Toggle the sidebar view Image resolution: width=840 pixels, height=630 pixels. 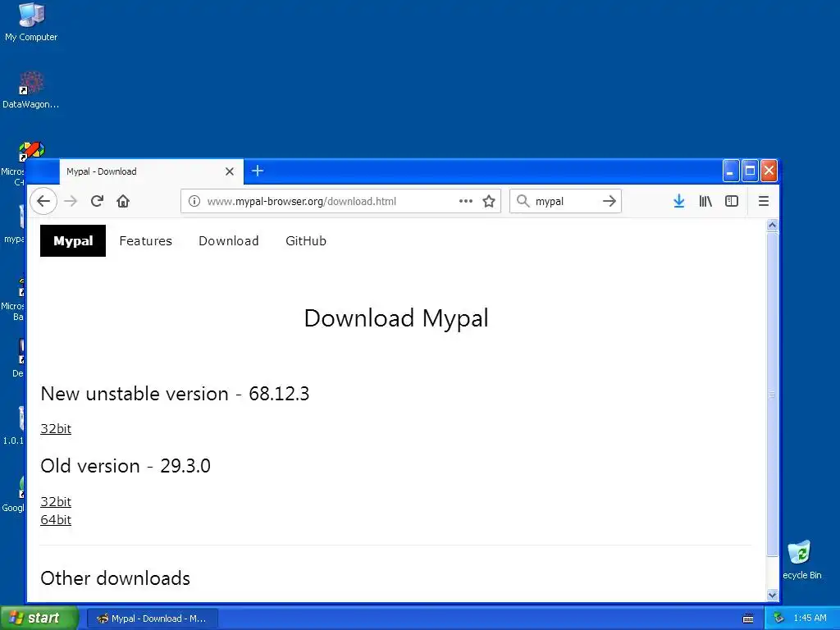(731, 202)
